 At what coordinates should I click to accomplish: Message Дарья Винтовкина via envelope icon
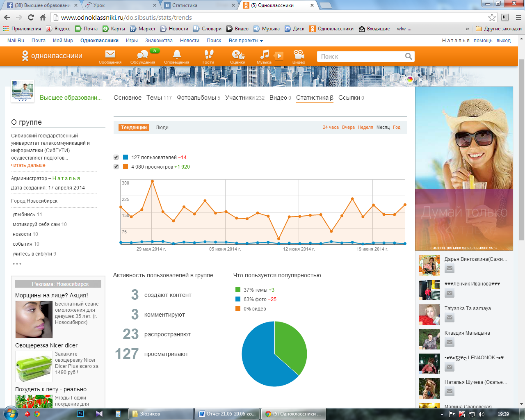click(450, 269)
